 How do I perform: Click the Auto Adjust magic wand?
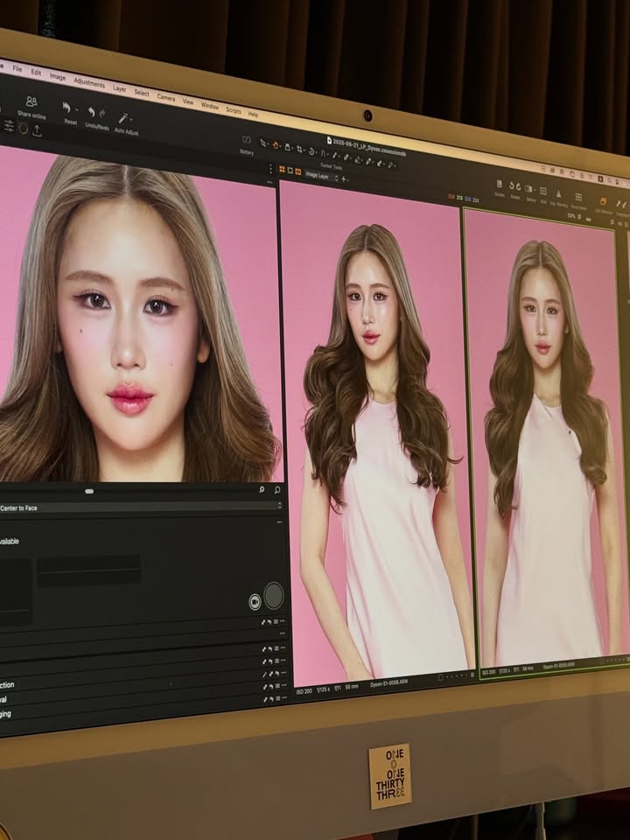pyautogui.click(x=122, y=118)
